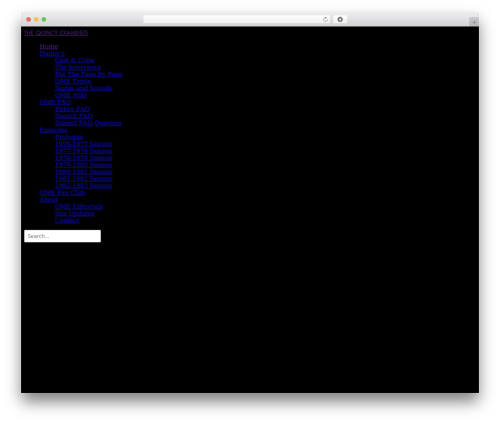Viewport: 500px width, 423px height.
Task: Focus the browser address bar
Action: tap(233, 19)
